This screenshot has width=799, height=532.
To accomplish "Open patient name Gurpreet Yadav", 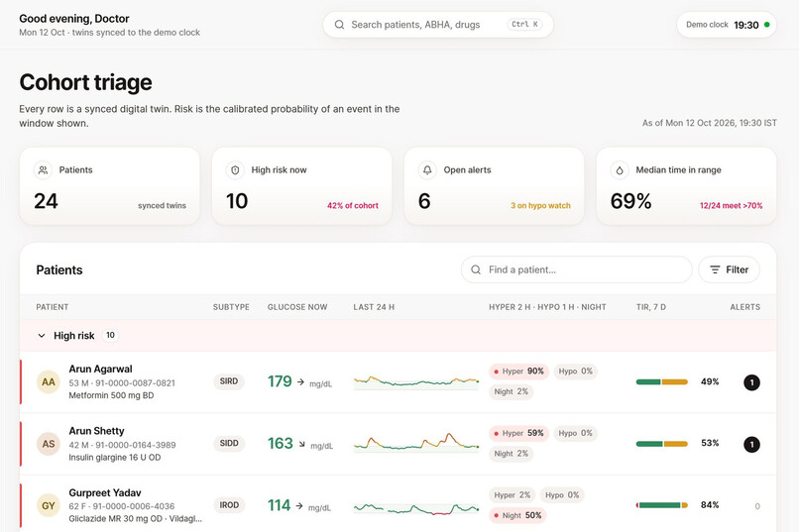I will [105, 492].
